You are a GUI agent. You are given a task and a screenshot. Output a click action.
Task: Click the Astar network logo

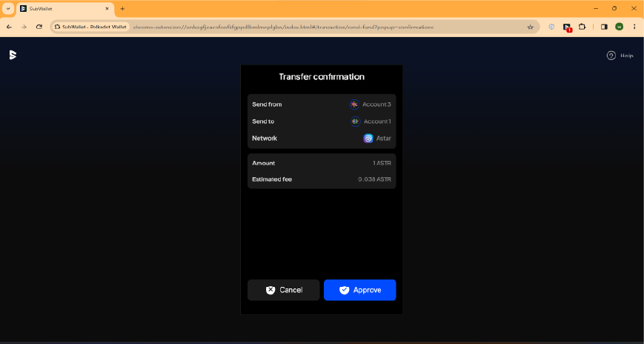coord(368,139)
